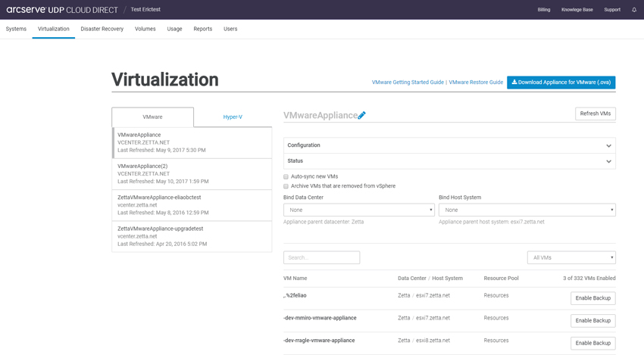The image size is (644, 355).
Task: Enable Auto-sync new VMs checkbox
Action: (286, 176)
